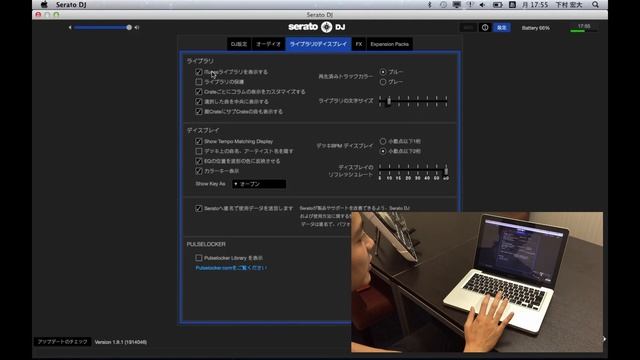The width and height of the screenshot is (640, 360).
Task: Open the input source icon in the menu bar
Action: click(x=512, y=4)
